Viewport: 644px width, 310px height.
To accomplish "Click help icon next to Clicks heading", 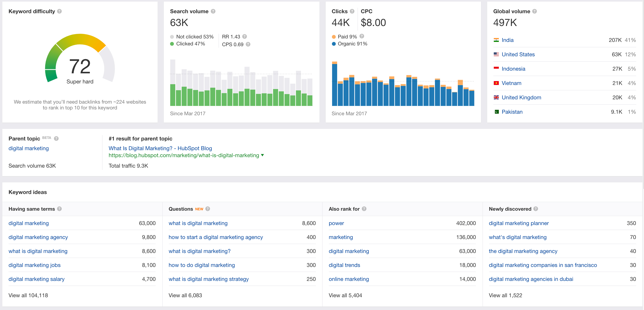I will [352, 11].
